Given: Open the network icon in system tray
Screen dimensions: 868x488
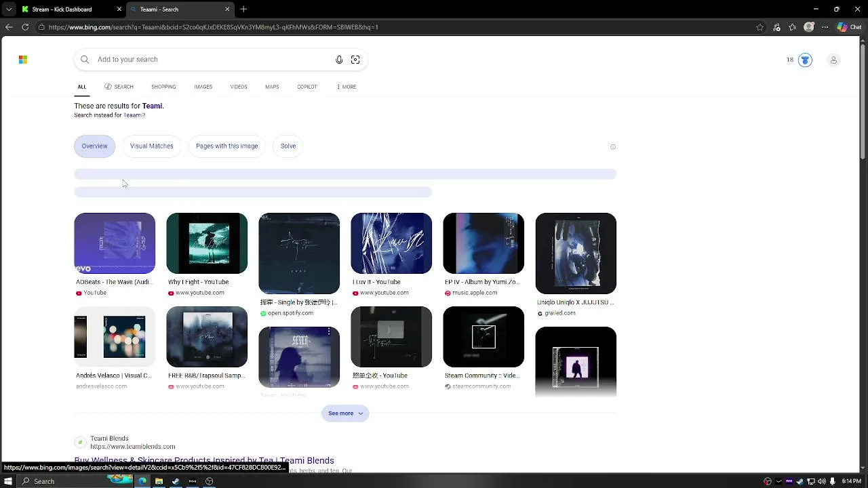Looking at the screenshot, I should tap(811, 481).
